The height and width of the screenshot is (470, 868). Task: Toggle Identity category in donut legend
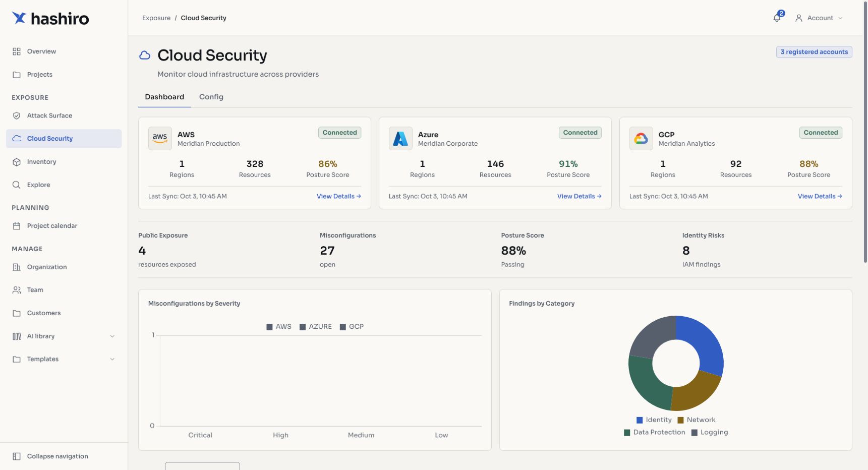click(654, 420)
